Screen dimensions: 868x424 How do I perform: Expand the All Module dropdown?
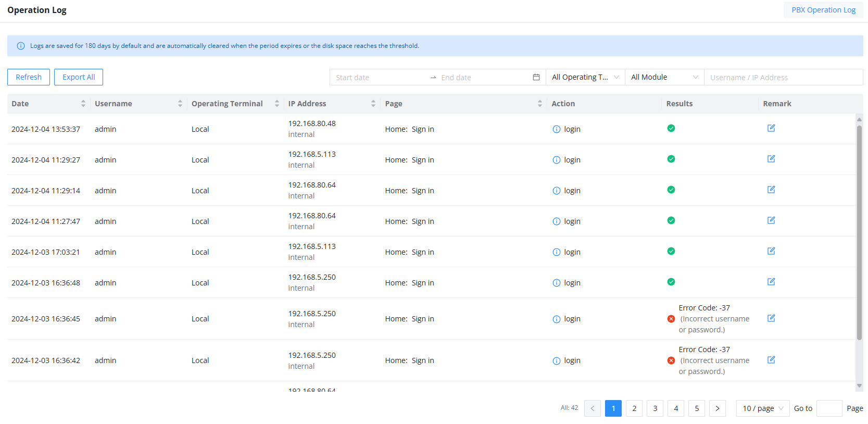(x=664, y=77)
